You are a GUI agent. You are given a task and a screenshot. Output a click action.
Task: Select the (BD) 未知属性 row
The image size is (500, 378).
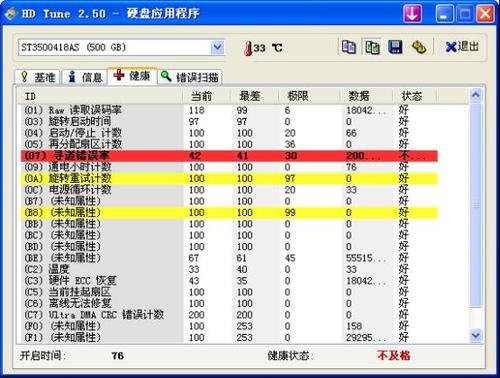229,246
